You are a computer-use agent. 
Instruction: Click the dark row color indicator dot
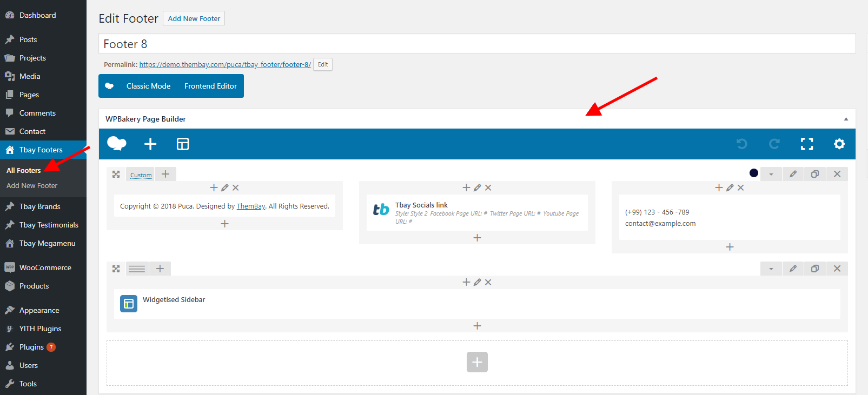(753, 173)
